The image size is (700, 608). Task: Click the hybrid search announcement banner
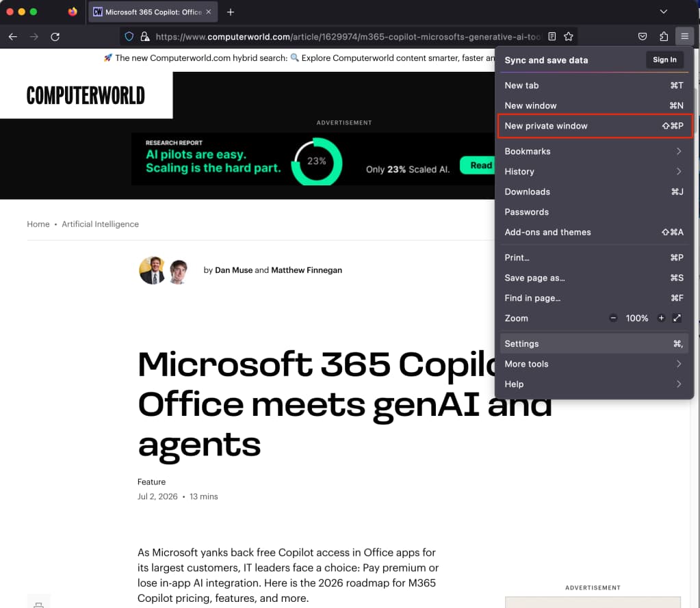tap(299, 58)
